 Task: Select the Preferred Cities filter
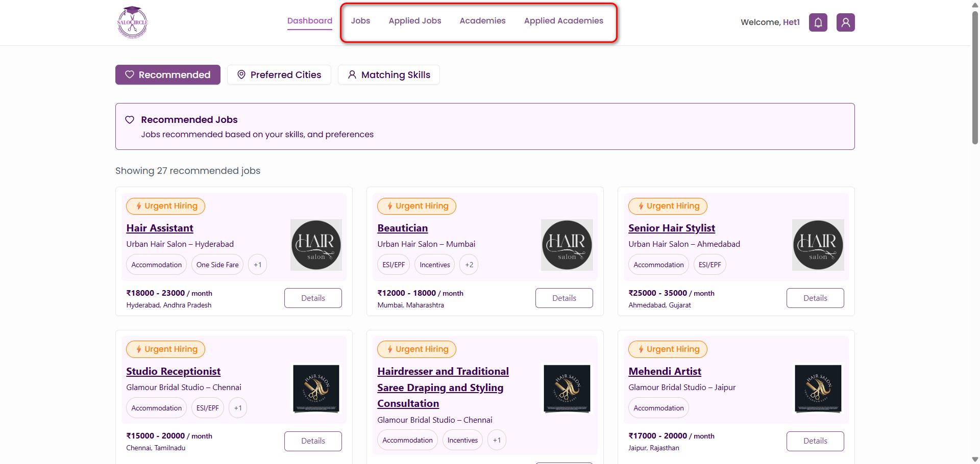point(279,75)
